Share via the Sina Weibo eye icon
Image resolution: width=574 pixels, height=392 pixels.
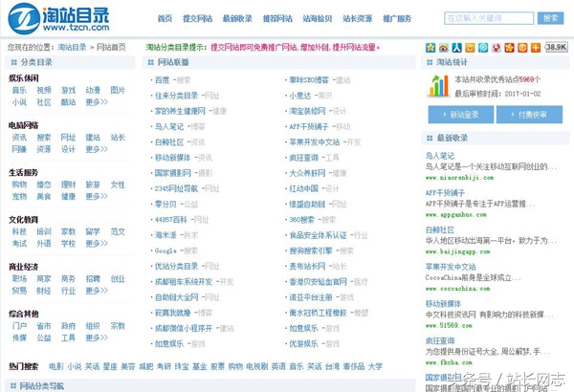(x=444, y=48)
